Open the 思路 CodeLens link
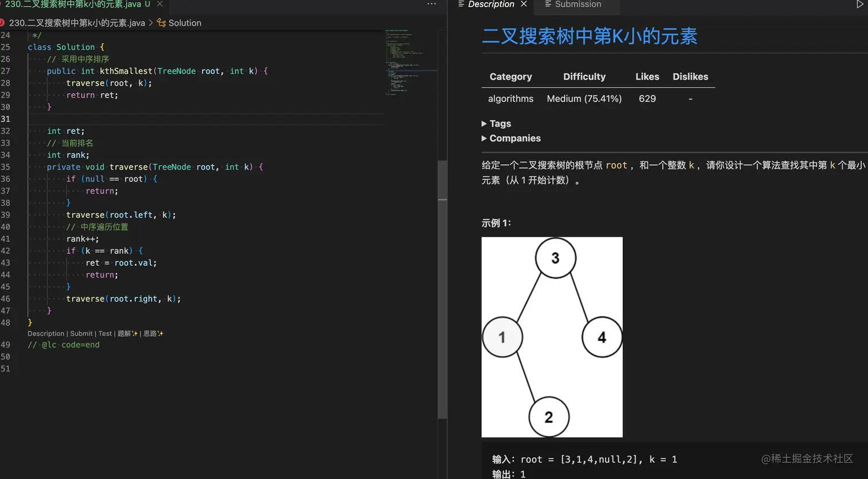The image size is (868, 479). point(153,334)
